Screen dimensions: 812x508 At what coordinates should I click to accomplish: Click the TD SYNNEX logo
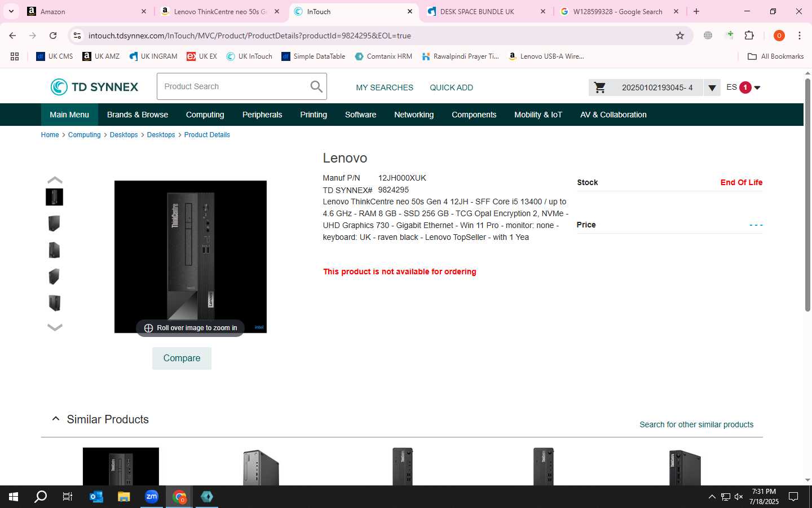[x=94, y=87]
